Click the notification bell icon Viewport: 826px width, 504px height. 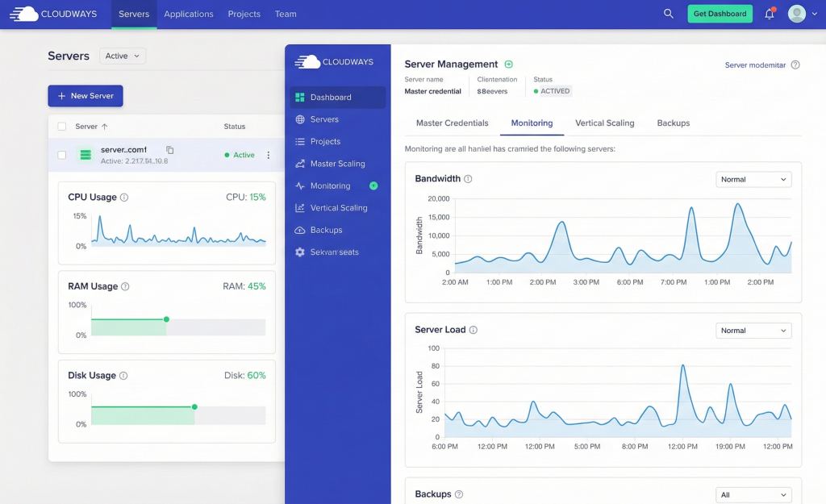pyautogui.click(x=770, y=14)
